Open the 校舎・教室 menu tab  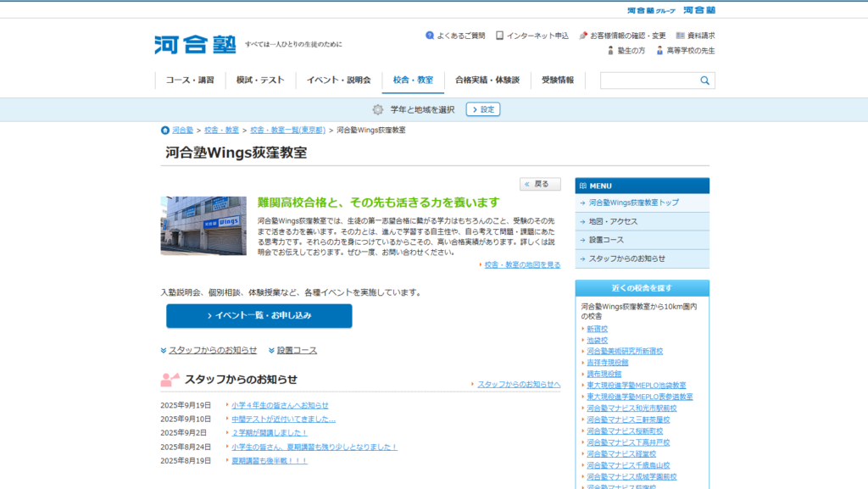413,81
